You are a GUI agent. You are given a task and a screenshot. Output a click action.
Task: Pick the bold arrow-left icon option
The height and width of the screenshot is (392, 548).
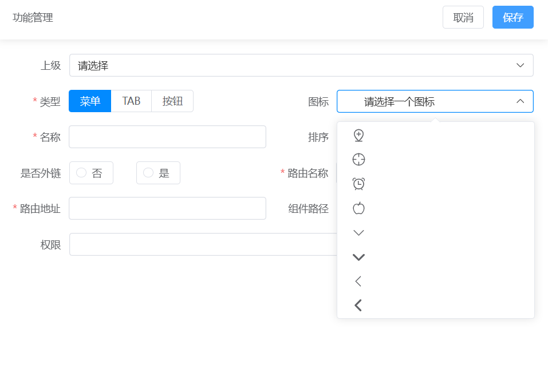pos(358,306)
